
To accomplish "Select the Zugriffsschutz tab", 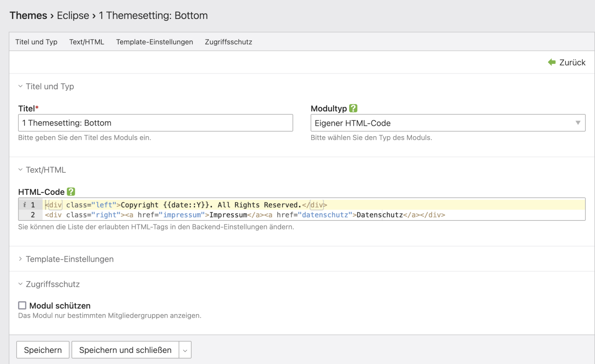I will tap(228, 42).
